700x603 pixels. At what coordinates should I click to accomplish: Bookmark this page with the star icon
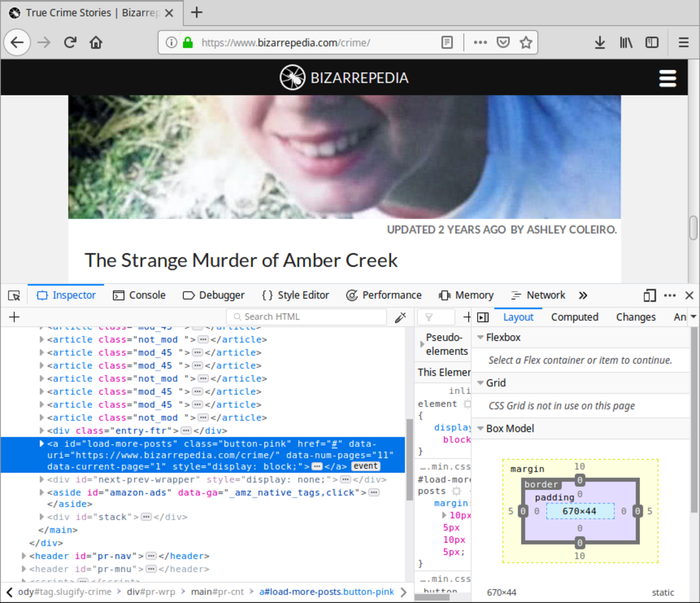tap(526, 43)
